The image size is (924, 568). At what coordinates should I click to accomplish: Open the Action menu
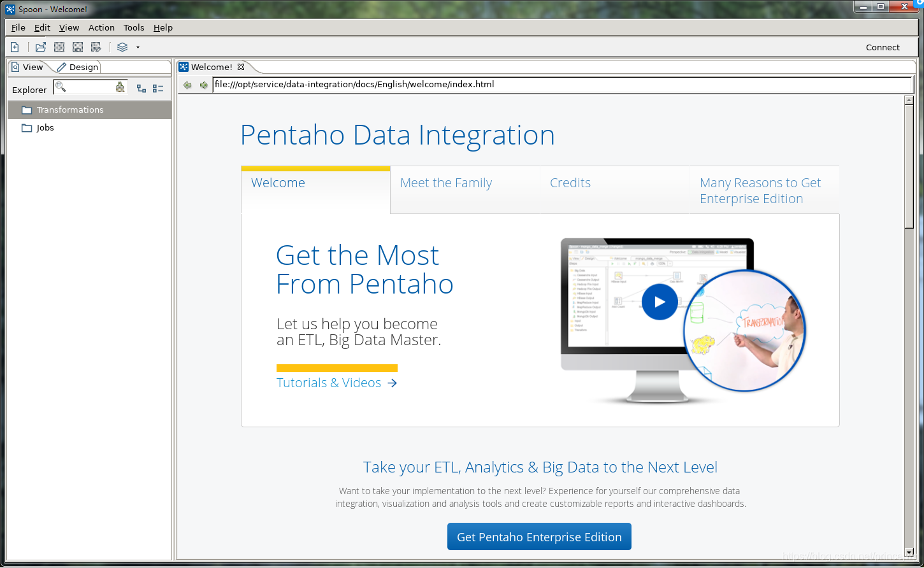(x=102, y=27)
